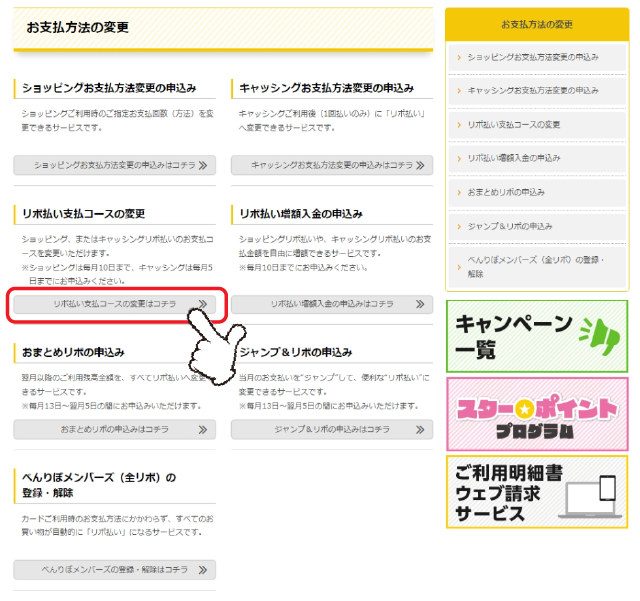Viewport: 640px width, 601px height.
Task: Click double-chevron icon on ショッピング申込み button
Action: tap(203, 165)
